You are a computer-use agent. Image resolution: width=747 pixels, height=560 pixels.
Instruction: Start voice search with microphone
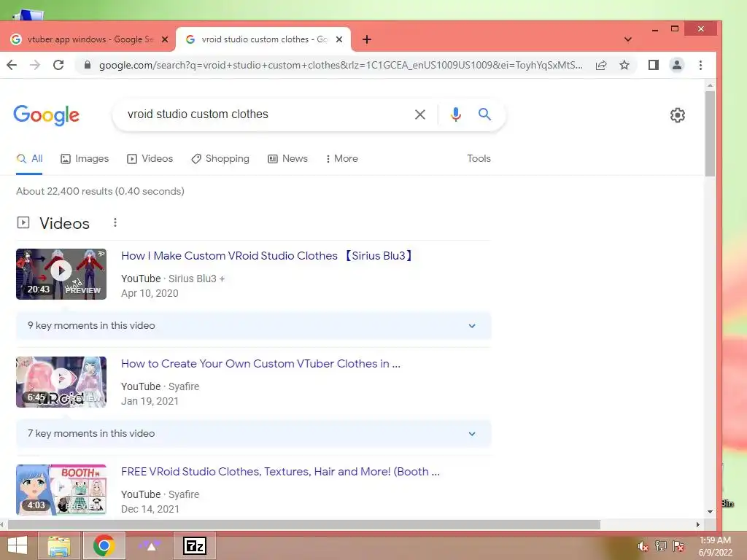pyautogui.click(x=456, y=114)
